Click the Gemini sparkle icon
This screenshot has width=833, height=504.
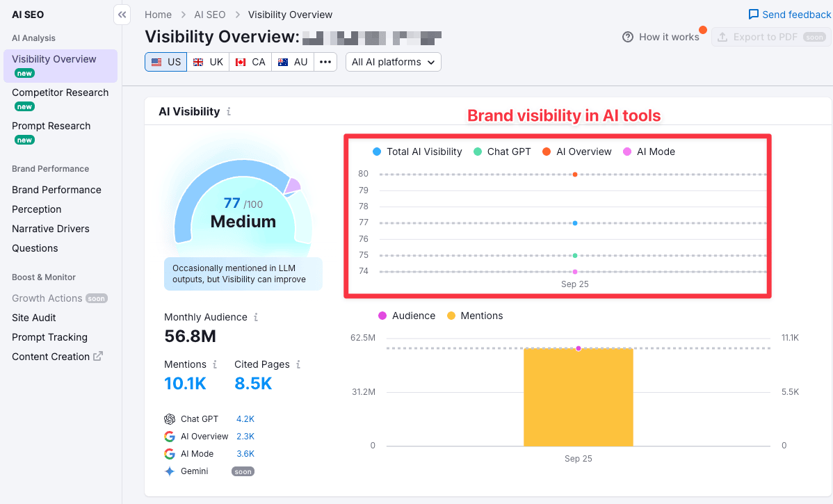170,471
